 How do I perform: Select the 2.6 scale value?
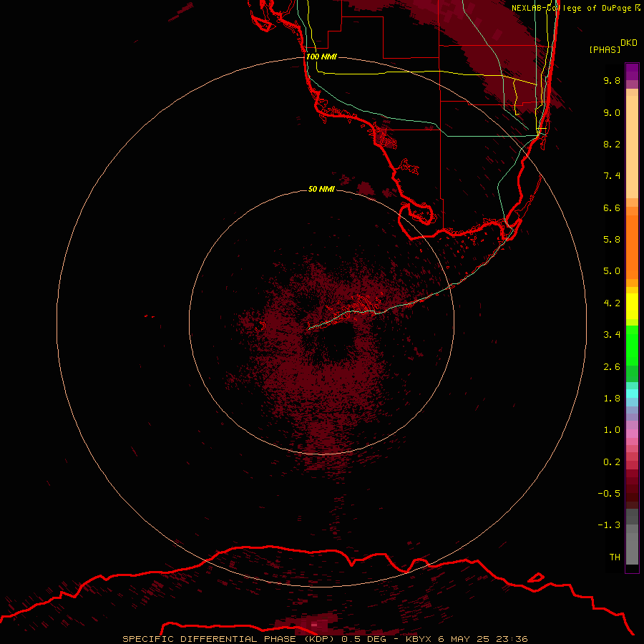[612, 367]
